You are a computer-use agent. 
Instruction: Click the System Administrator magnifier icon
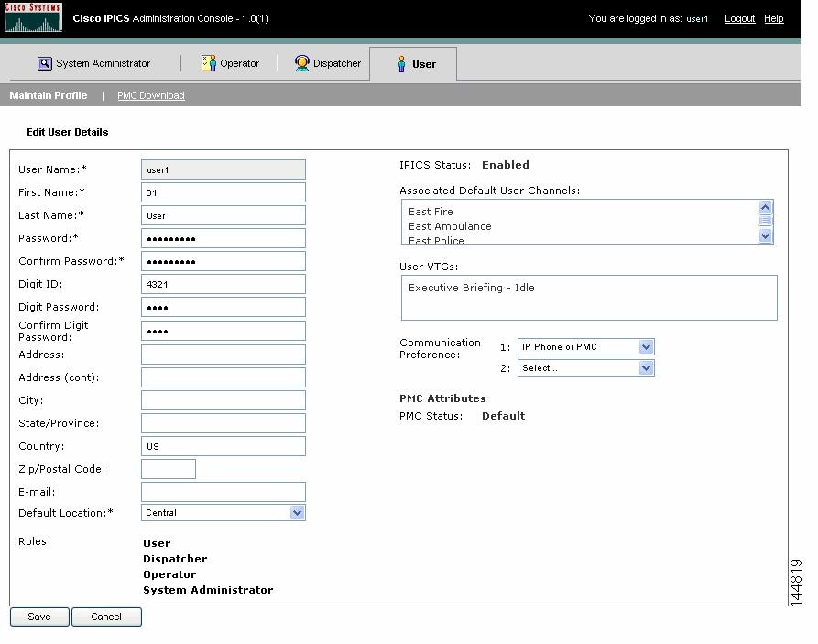[x=45, y=64]
